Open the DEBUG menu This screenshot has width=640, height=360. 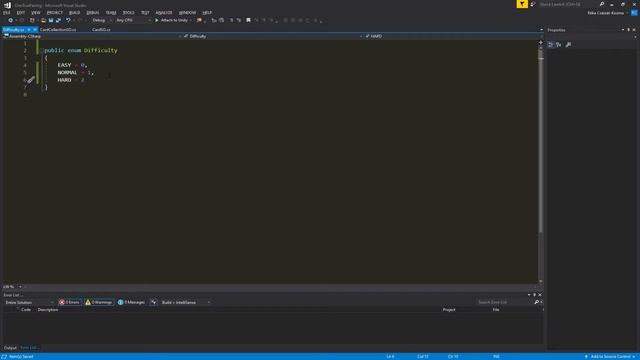click(x=93, y=13)
